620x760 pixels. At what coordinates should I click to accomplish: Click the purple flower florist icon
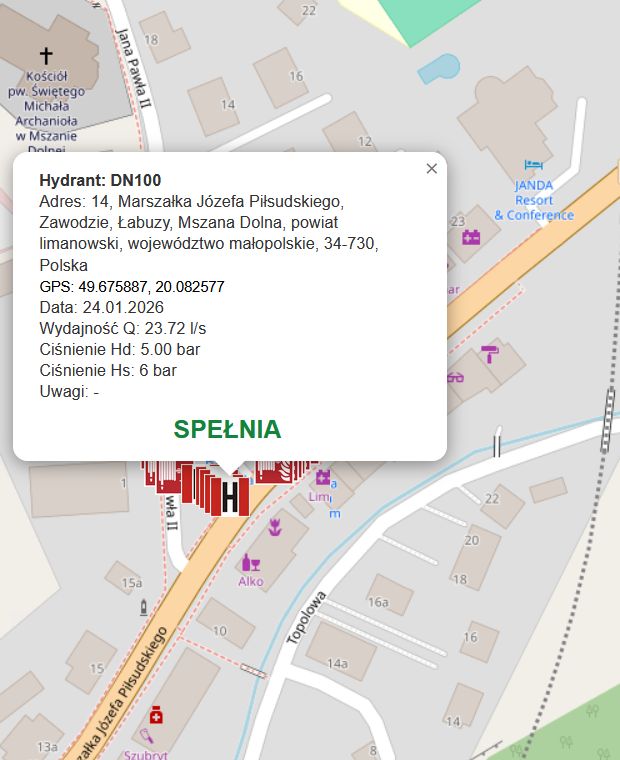click(275, 527)
